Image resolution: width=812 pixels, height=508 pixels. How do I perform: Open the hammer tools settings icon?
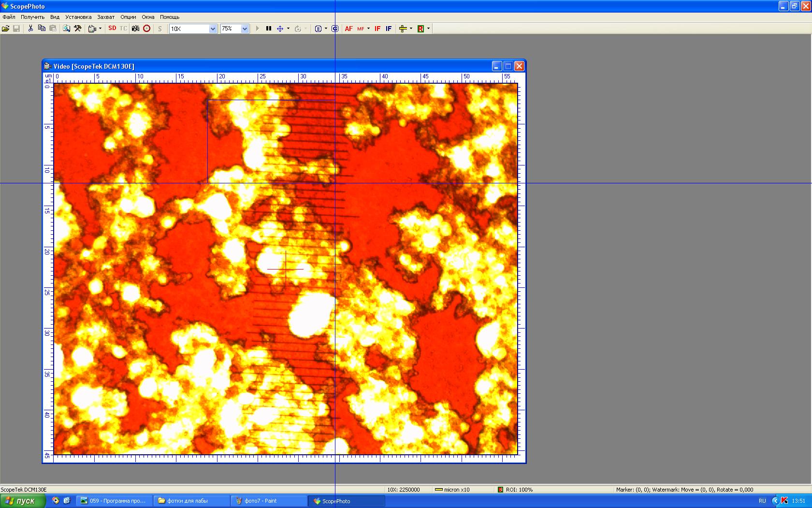coord(77,29)
